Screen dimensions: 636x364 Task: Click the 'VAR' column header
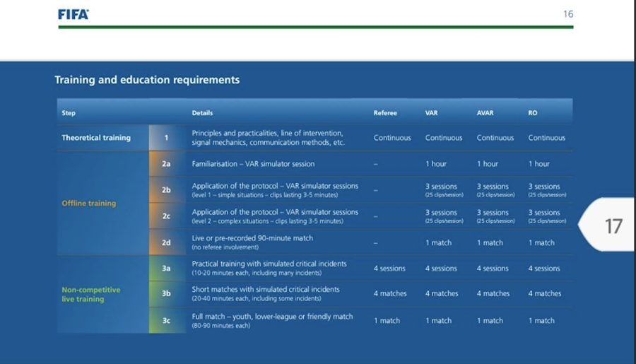[431, 113]
